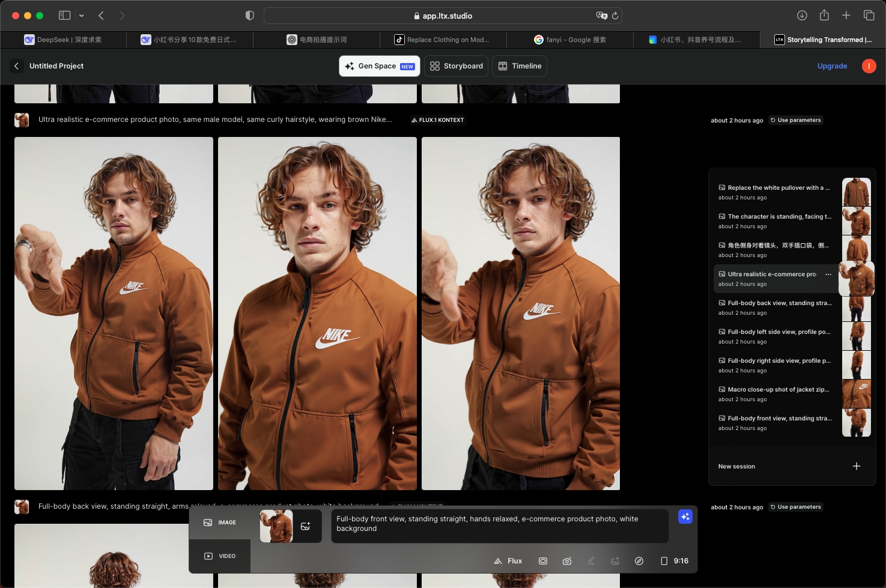Image resolution: width=886 pixels, height=588 pixels.
Task: Open the middle close-up Nike jacket image
Action: click(317, 313)
